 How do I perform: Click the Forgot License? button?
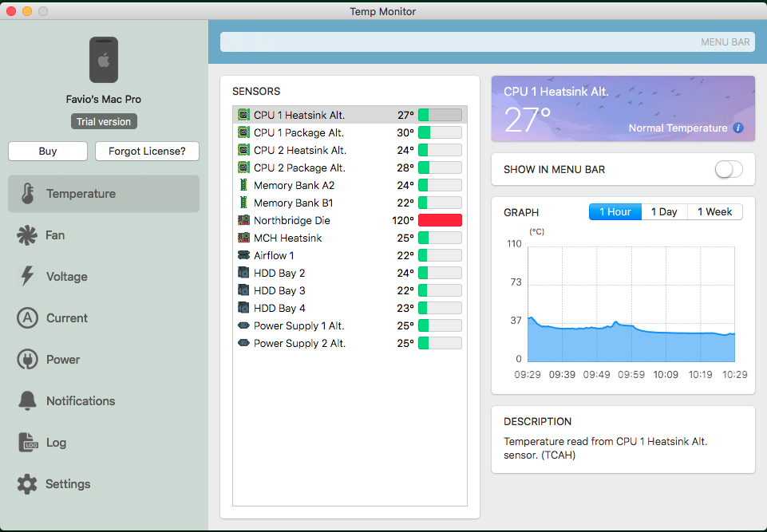[x=147, y=151]
